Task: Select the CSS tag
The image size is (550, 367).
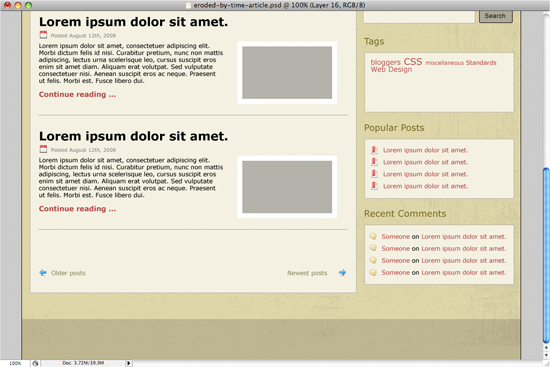Action: click(413, 61)
